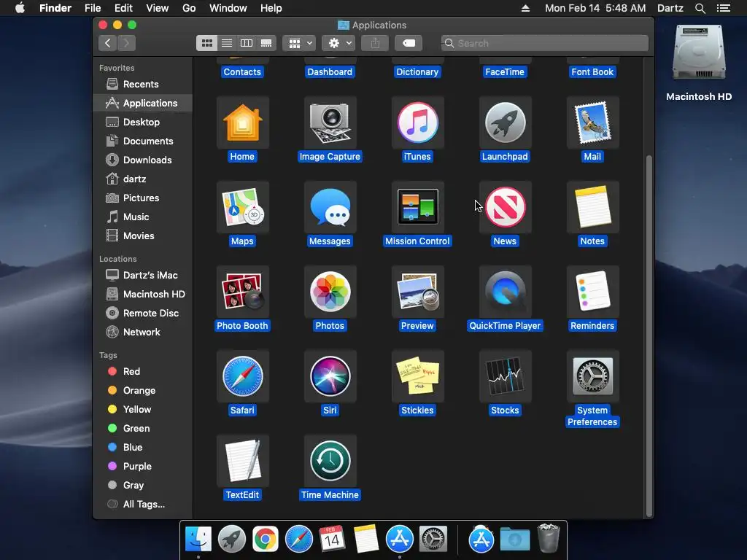Select the QuickTime Player app icon
The image size is (747, 560).
(x=505, y=292)
